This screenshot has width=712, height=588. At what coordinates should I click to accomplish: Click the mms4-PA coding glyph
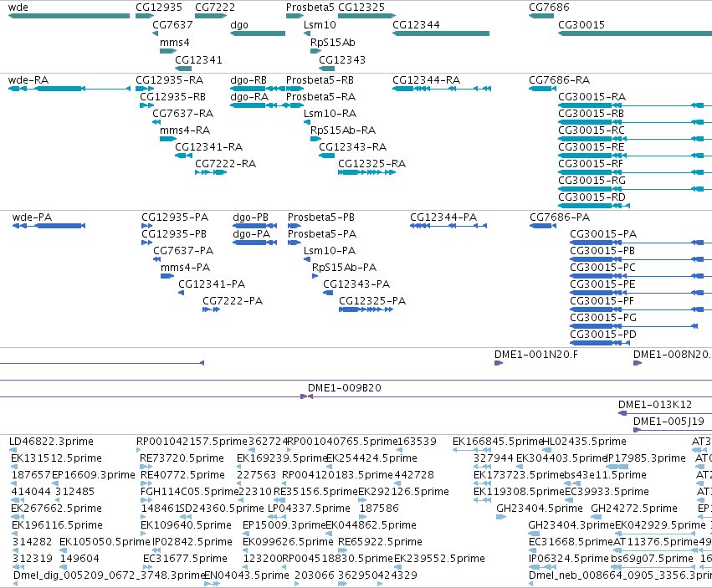(167, 276)
